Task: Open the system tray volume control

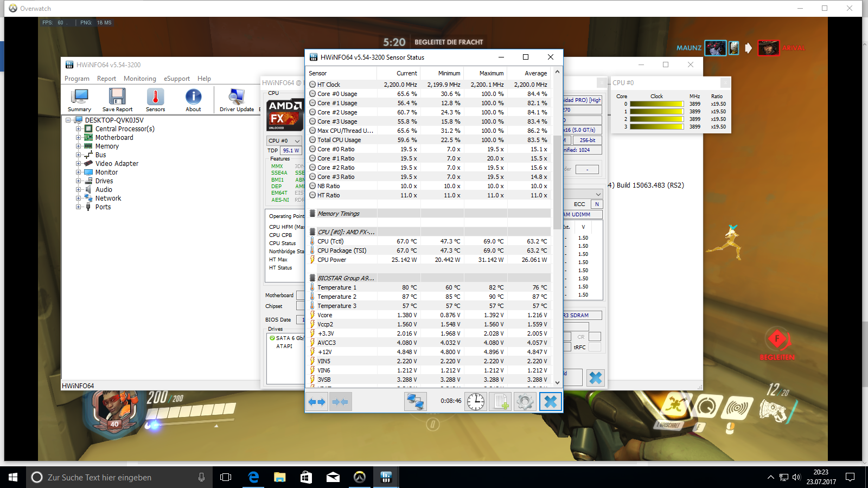Action: 796,477
